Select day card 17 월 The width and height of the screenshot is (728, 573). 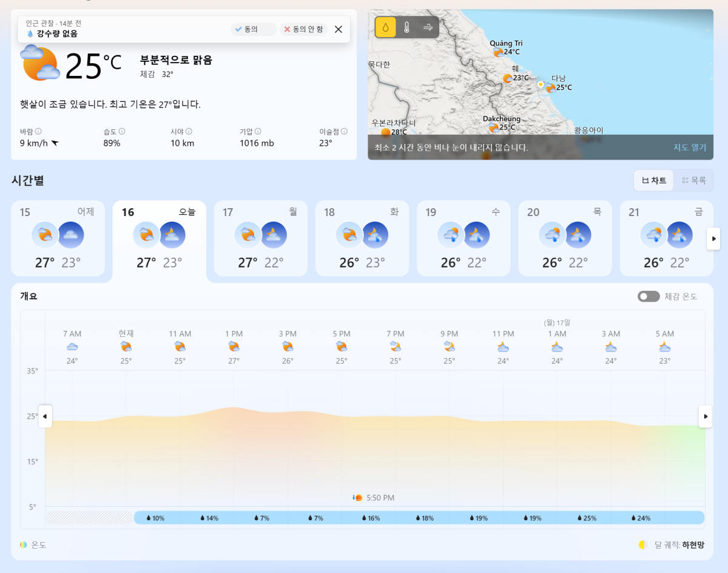click(x=261, y=238)
